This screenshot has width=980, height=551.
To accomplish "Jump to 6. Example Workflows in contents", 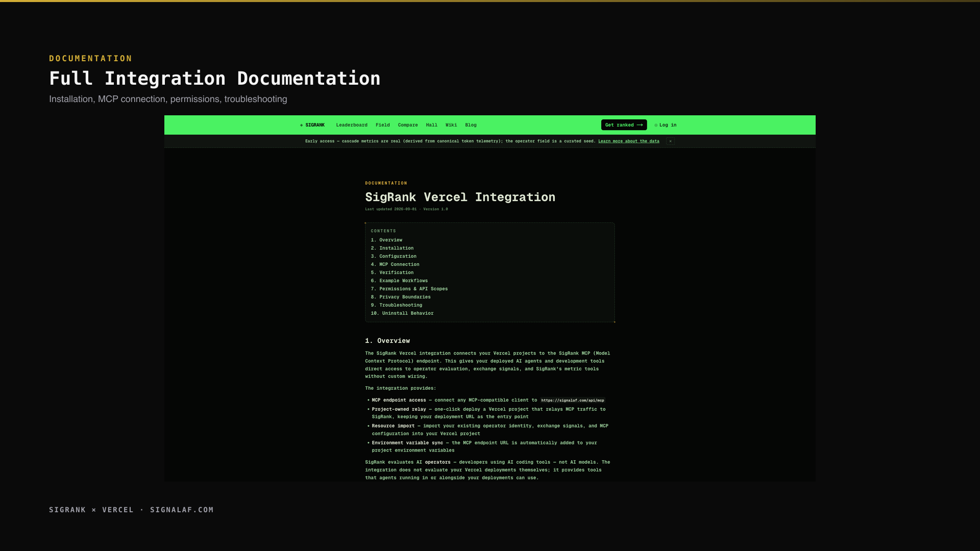I will [x=399, y=281].
